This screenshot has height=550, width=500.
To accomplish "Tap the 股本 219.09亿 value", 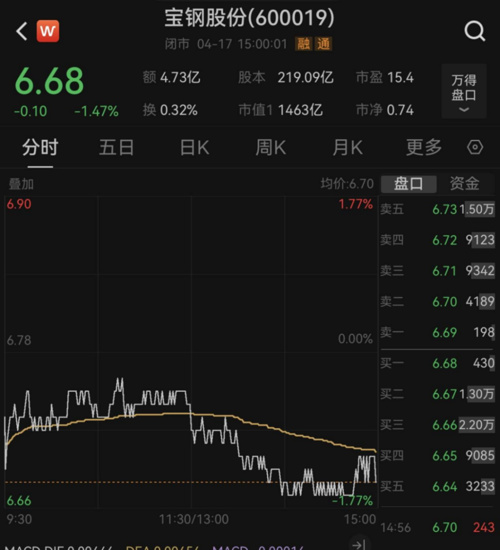I will (286, 78).
